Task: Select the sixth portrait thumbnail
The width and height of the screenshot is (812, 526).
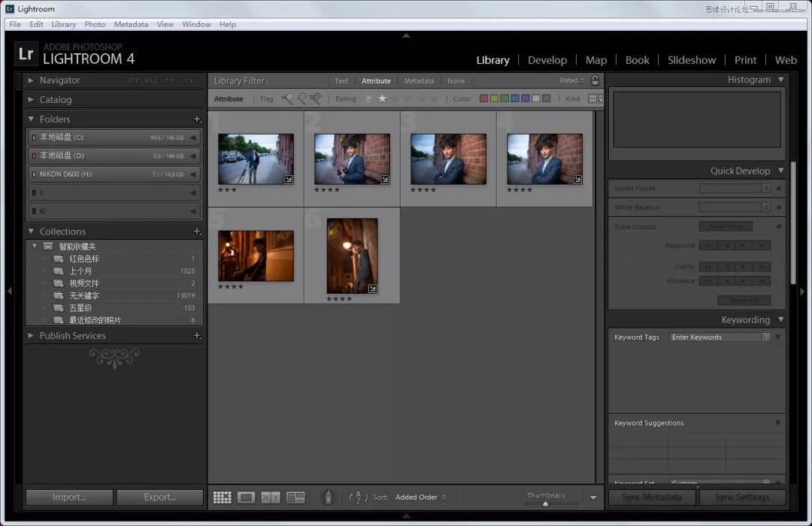Action: [x=352, y=255]
